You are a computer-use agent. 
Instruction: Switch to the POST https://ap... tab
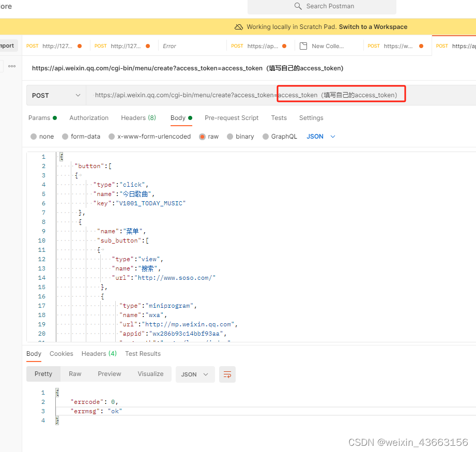click(260, 46)
